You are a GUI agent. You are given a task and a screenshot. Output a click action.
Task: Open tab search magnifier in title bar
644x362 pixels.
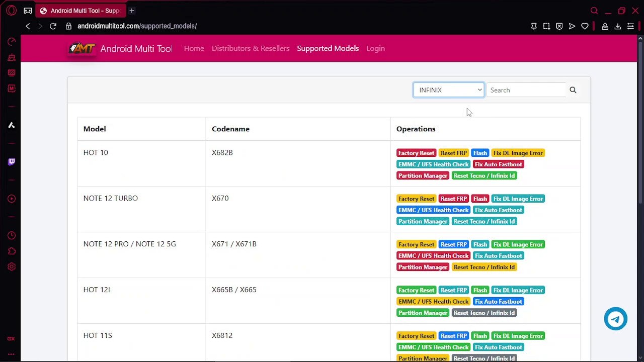tap(594, 11)
